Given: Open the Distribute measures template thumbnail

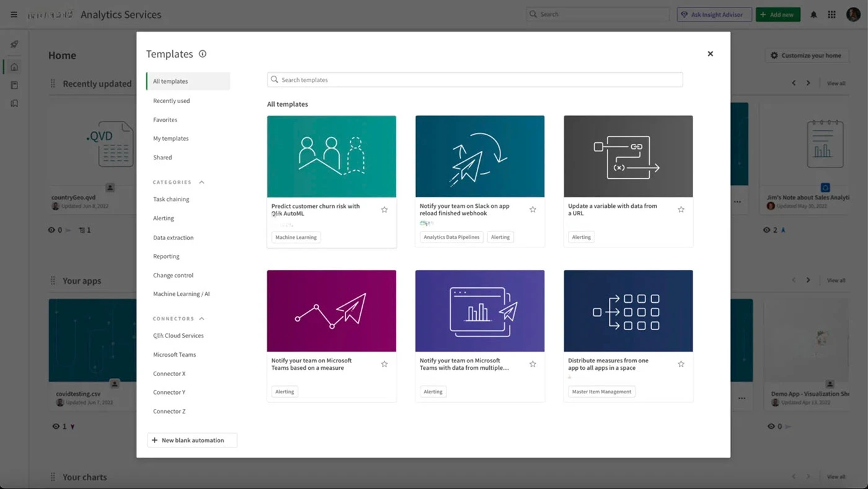Looking at the screenshot, I should tap(628, 311).
